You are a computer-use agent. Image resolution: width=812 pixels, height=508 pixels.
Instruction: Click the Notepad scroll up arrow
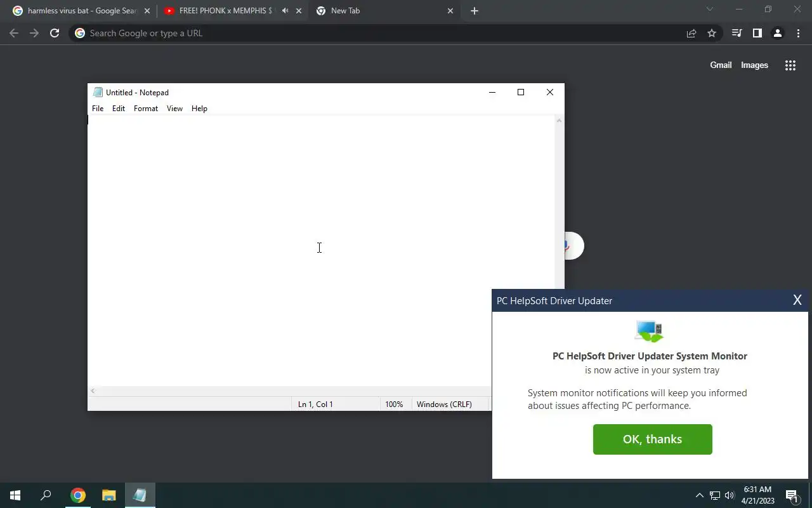click(x=559, y=120)
